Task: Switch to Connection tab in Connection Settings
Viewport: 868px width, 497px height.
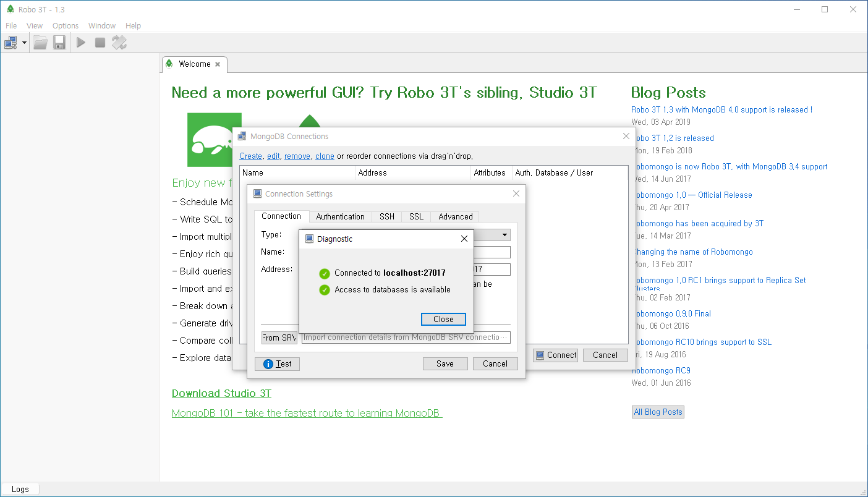Action: [x=281, y=216]
